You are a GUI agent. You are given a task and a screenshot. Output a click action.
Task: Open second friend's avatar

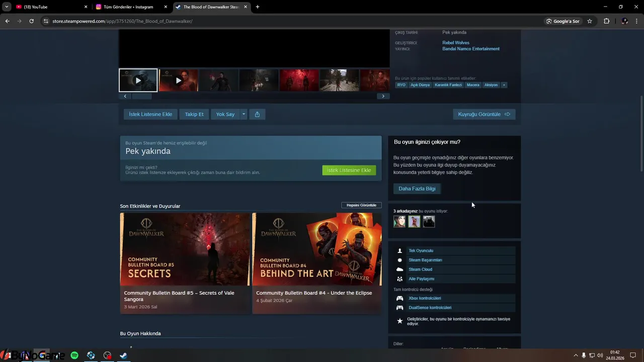point(414,221)
